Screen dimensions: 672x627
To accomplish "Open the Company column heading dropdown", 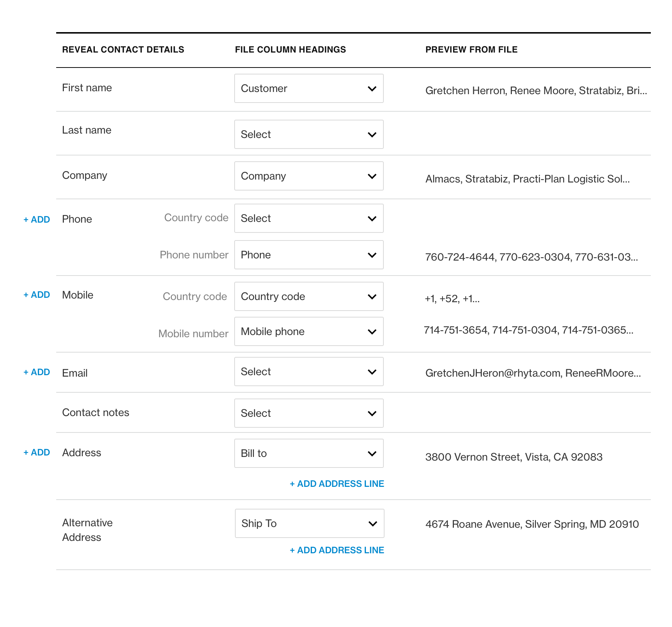I will (309, 176).
